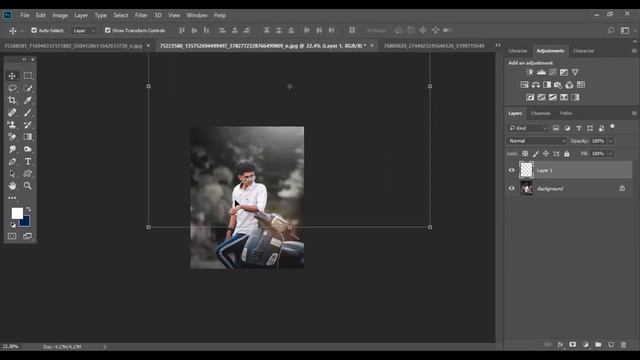
Task: Select the Eyedropper tool
Action: tap(28, 100)
